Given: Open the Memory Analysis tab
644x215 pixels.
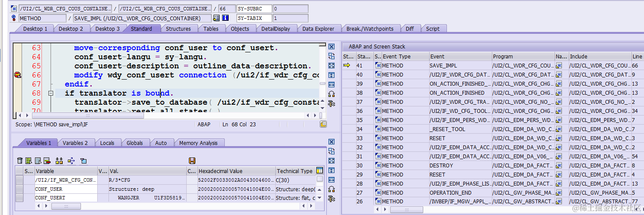Looking at the screenshot, I should 198,143.
